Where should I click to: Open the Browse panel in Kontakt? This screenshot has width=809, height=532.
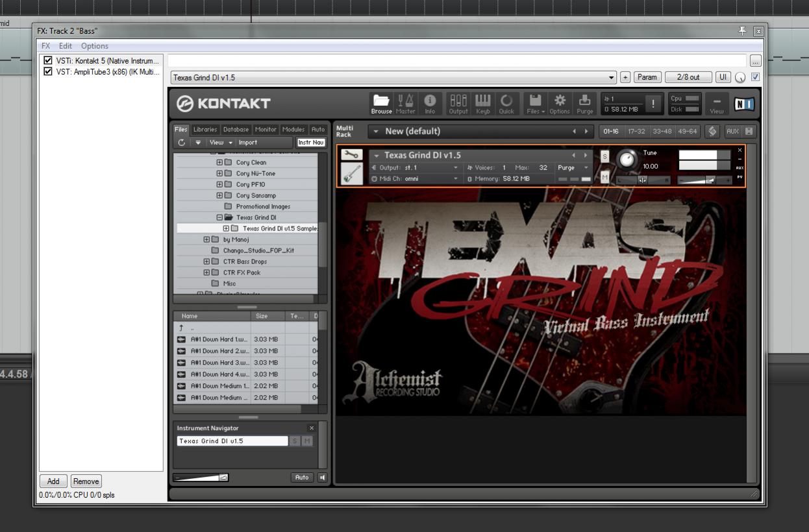(381, 103)
